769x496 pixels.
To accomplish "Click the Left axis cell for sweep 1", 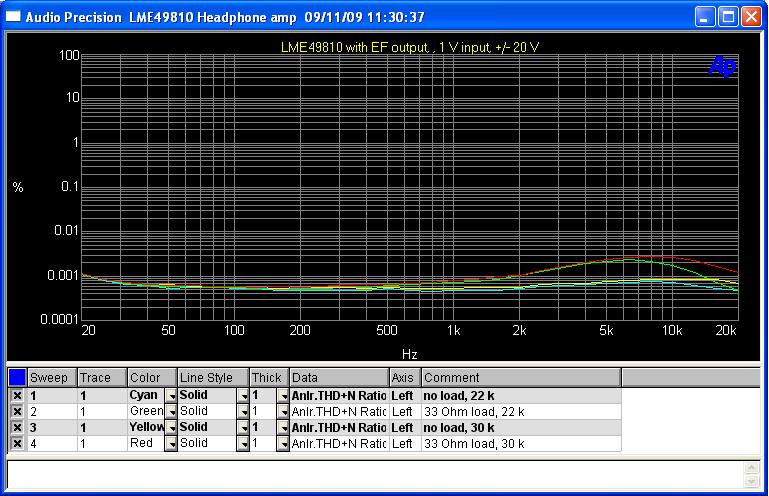I will pos(405,395).
